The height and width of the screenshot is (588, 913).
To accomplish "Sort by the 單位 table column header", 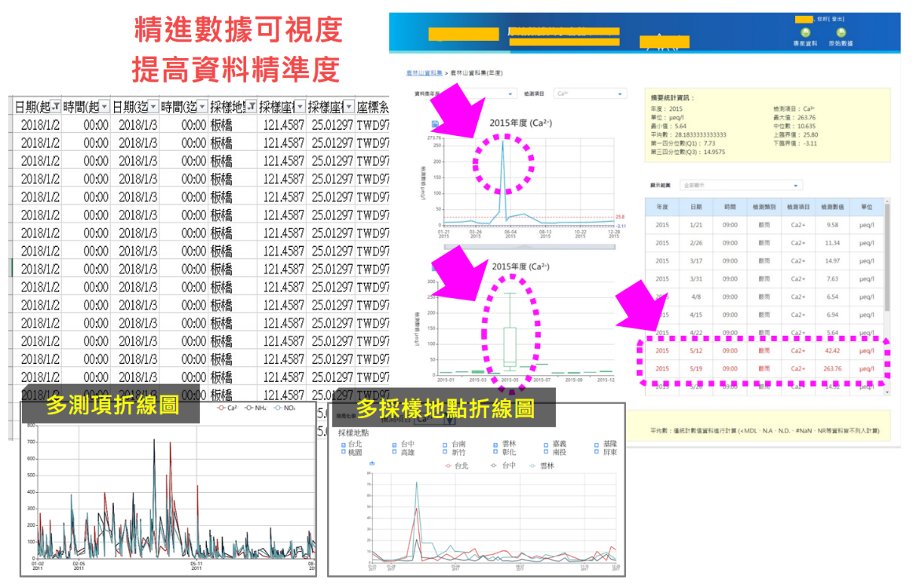I will tap(867, 207).
